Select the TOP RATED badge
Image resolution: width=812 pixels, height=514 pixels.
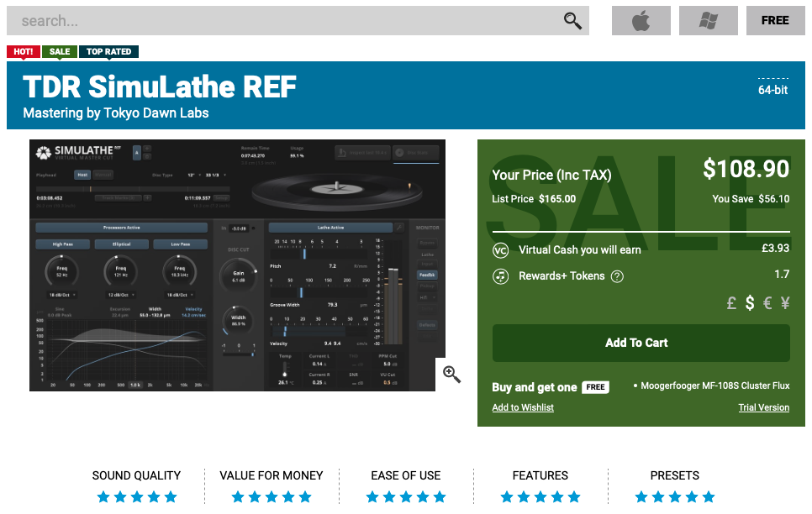tap(108, 52)
